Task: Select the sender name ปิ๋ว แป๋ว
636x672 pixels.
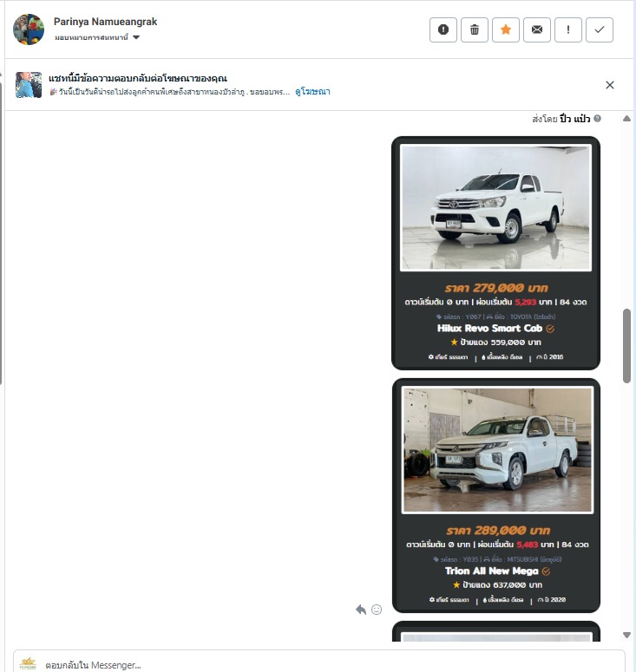Action: pos(574,119)
